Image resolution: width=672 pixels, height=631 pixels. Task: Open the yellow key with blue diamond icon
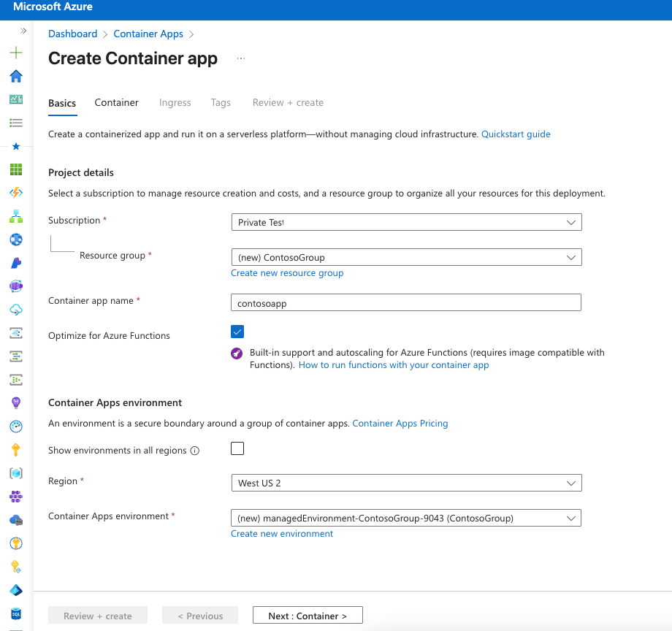pyautogui.click(x=16, y=567)
